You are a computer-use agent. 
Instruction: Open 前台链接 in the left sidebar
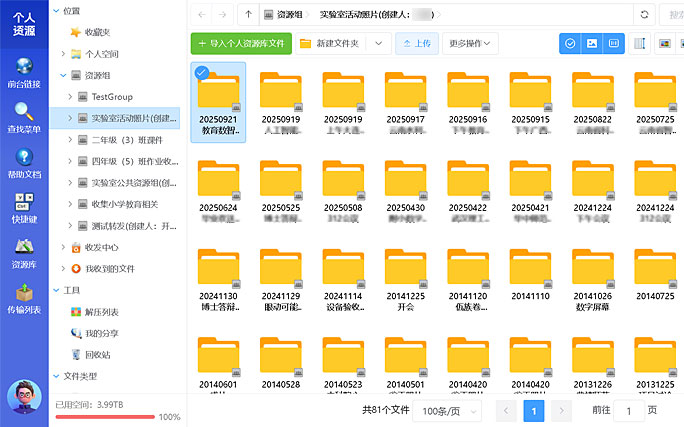(24, 74)
